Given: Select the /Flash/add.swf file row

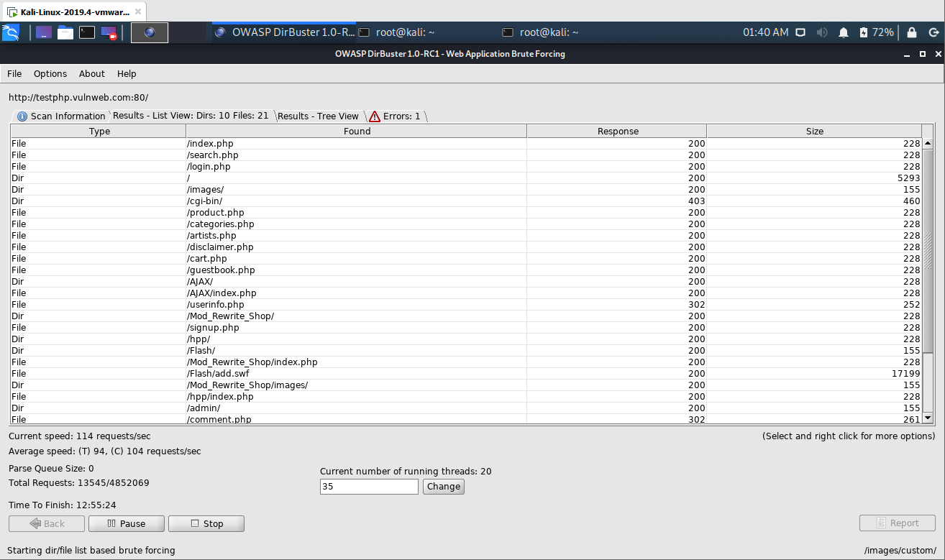Looking at the screenshot, I should [466, 374].
